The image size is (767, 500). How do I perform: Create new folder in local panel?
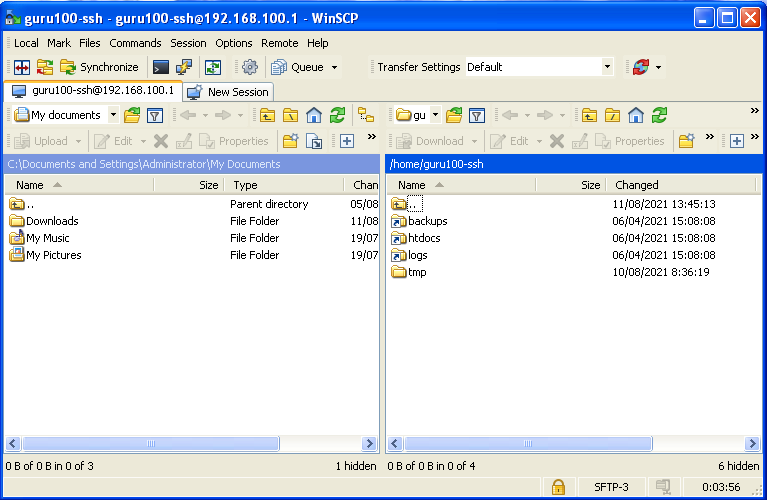[x=290, y=141]
